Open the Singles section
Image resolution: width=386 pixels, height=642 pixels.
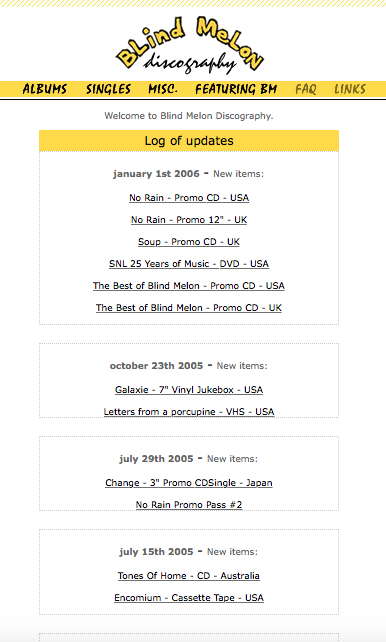[108, 89]
